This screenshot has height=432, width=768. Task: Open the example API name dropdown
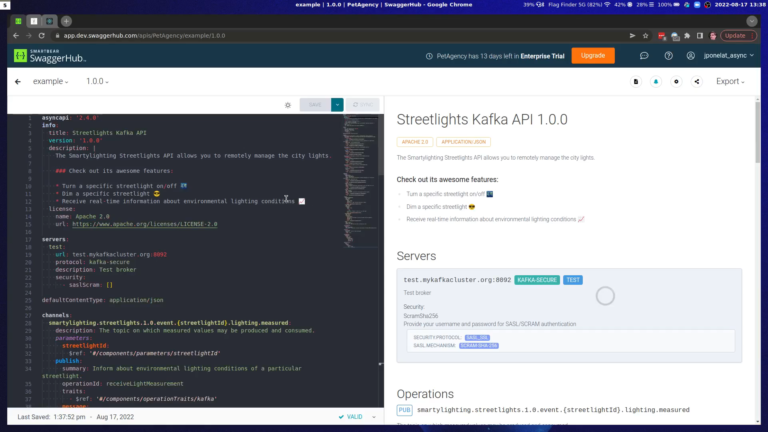(50, 82)
